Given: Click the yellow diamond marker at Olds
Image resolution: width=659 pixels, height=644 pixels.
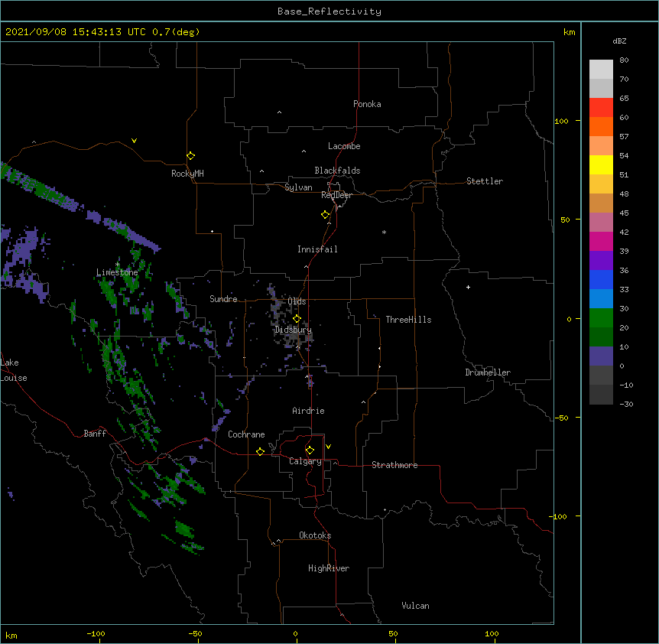Looking at the screenshot, I should click(297, 319).
